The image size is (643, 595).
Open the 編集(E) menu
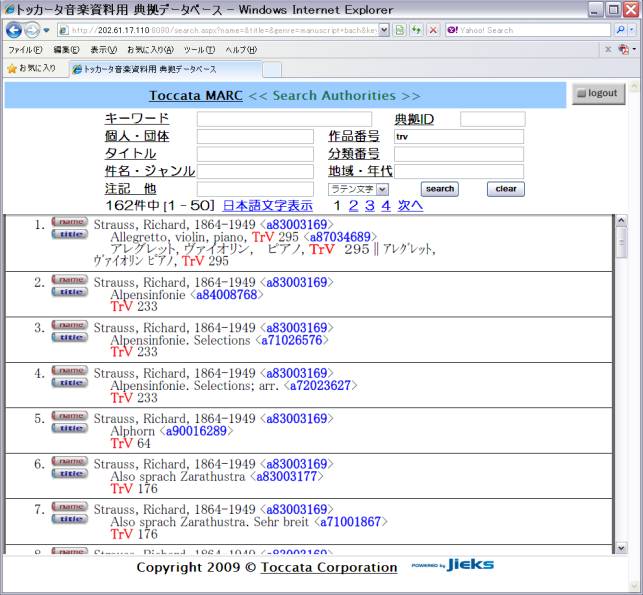point(66,50)
